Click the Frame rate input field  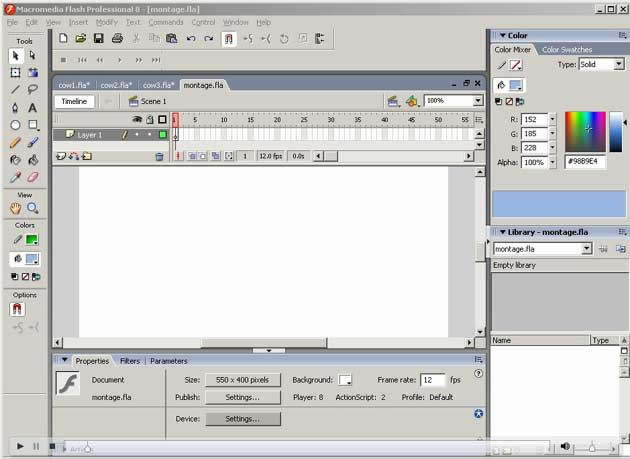[433, 380]
